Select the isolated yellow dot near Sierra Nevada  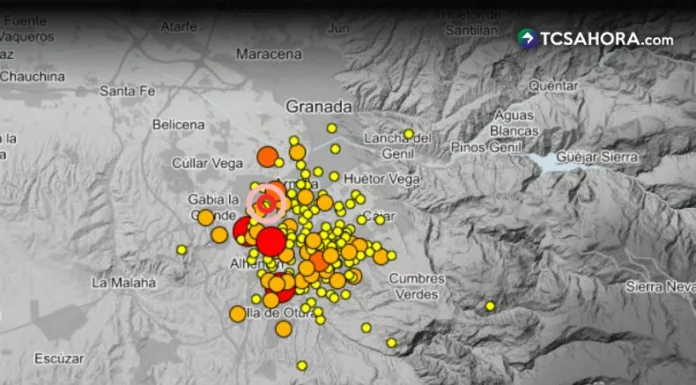click(x=490, y=306)
